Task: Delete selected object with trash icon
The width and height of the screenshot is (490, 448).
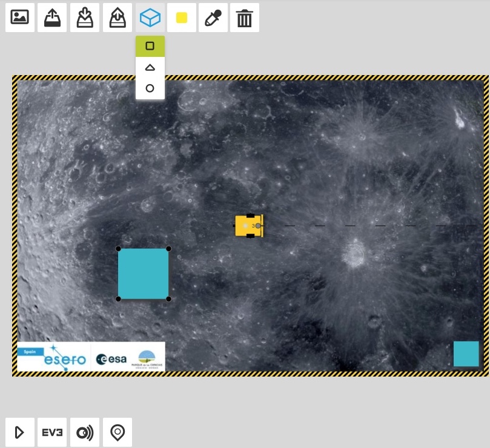Action: [244, 18]
